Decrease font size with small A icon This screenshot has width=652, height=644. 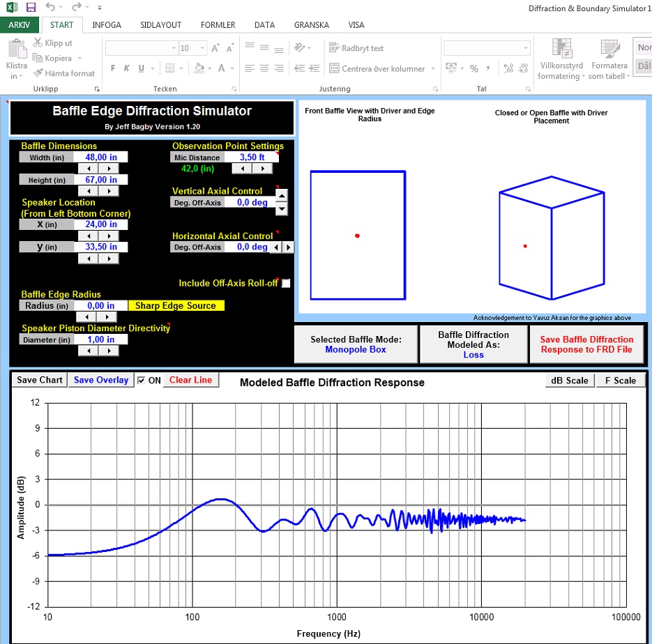[x=230, y=48]
